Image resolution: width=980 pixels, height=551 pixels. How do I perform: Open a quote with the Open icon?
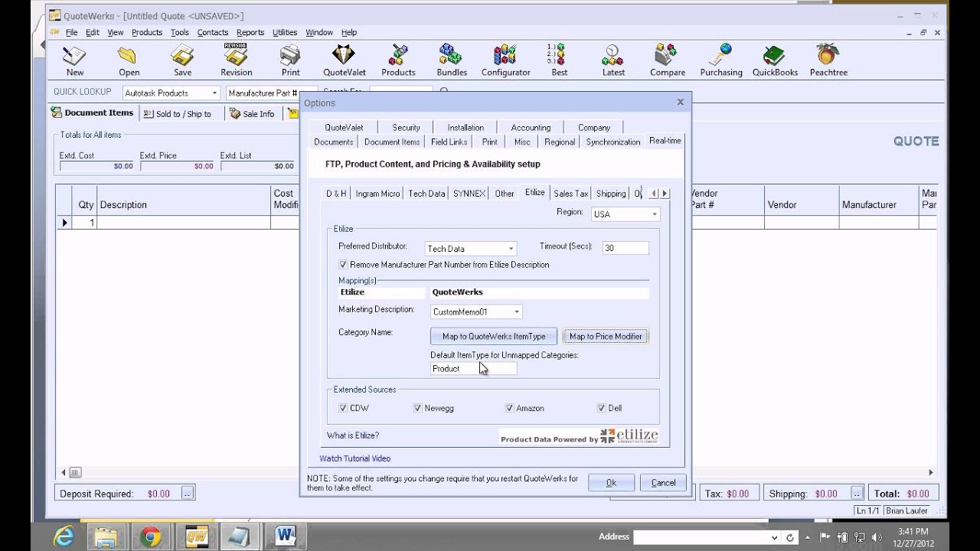tap(129, 60)
